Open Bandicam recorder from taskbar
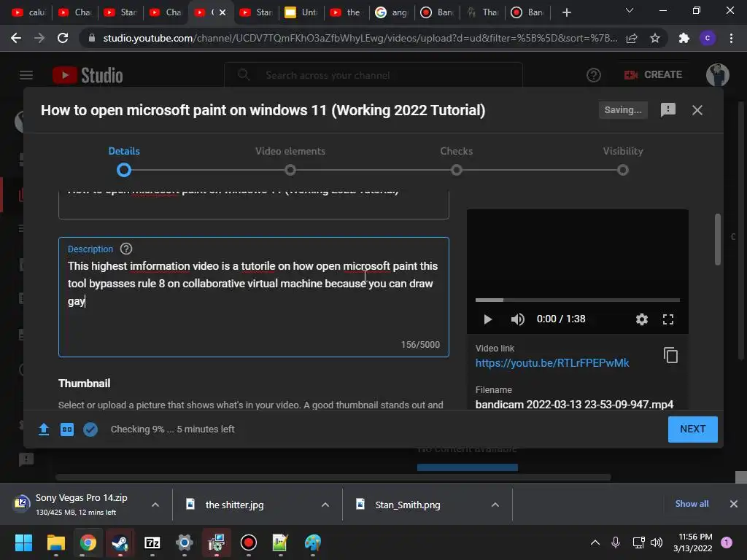 tap(248, 542)
